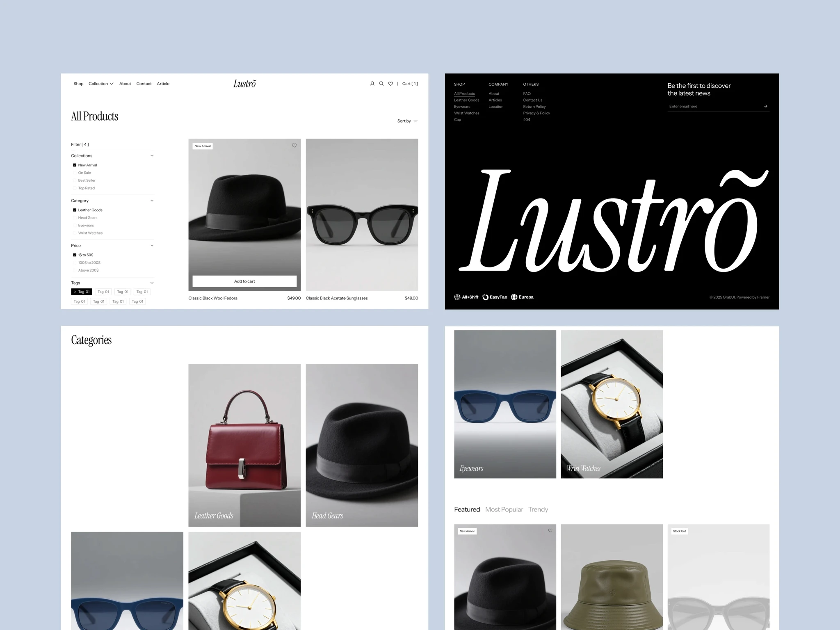Click the search icon near the cart
This screenshot has height=630, width=840.
(x=381, y=84)
